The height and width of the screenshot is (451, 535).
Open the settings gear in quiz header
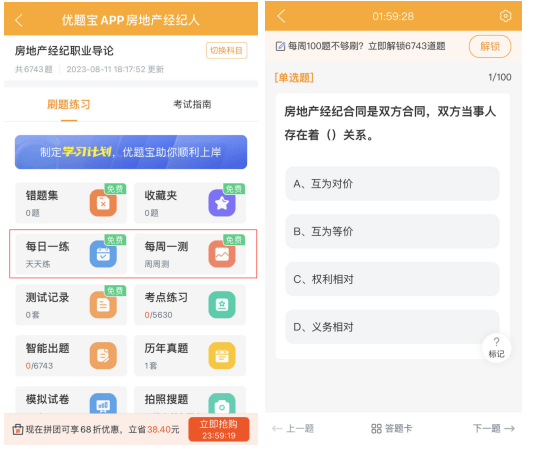pyautogui.click(x=505, y=16)
